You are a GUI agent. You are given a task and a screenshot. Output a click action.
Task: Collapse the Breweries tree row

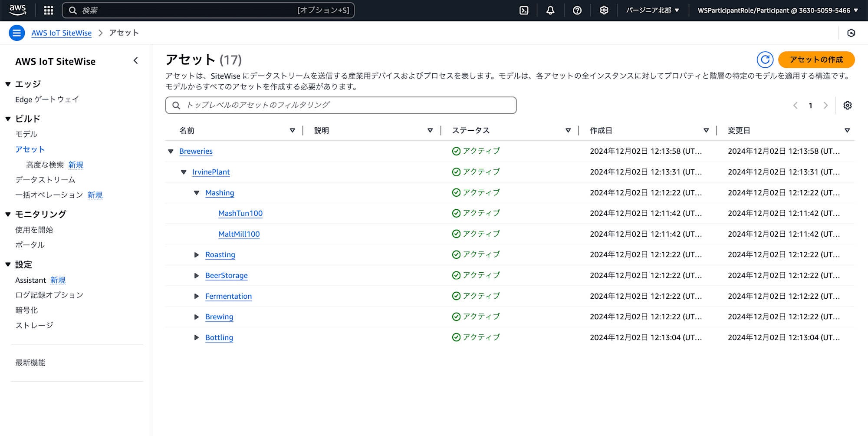[x=171, y=152]
